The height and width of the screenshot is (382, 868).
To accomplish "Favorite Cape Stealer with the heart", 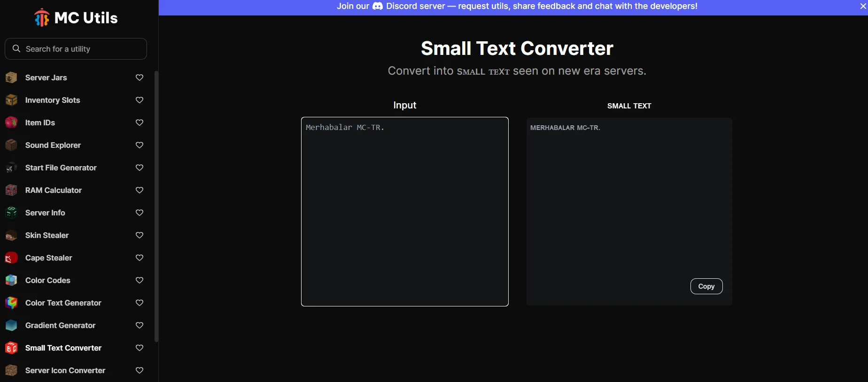I will (139, 258).
